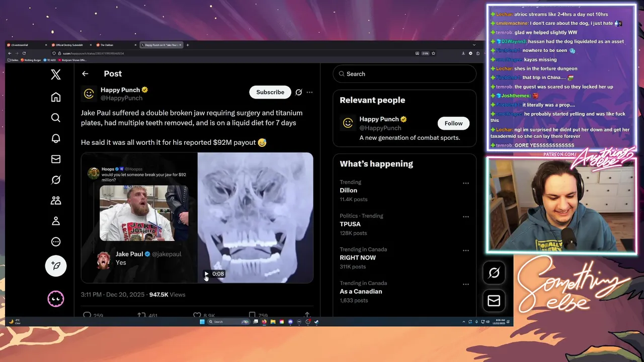
Task: Click the 947.5K Views count
Action: [x=167, y=295]
